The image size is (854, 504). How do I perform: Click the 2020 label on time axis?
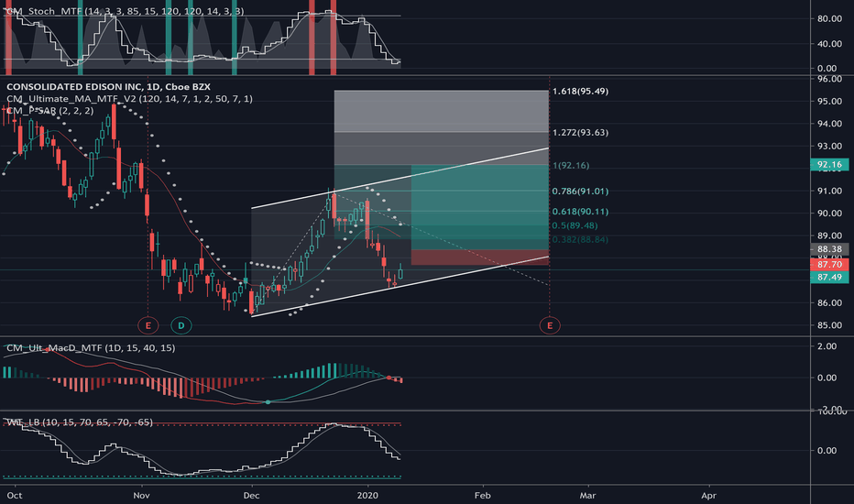tap(367, 495)
